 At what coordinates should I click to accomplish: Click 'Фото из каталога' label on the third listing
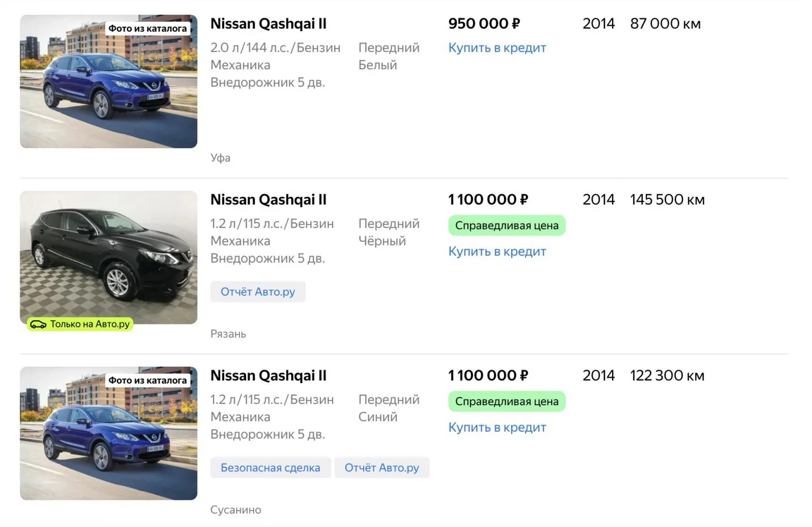147,380
